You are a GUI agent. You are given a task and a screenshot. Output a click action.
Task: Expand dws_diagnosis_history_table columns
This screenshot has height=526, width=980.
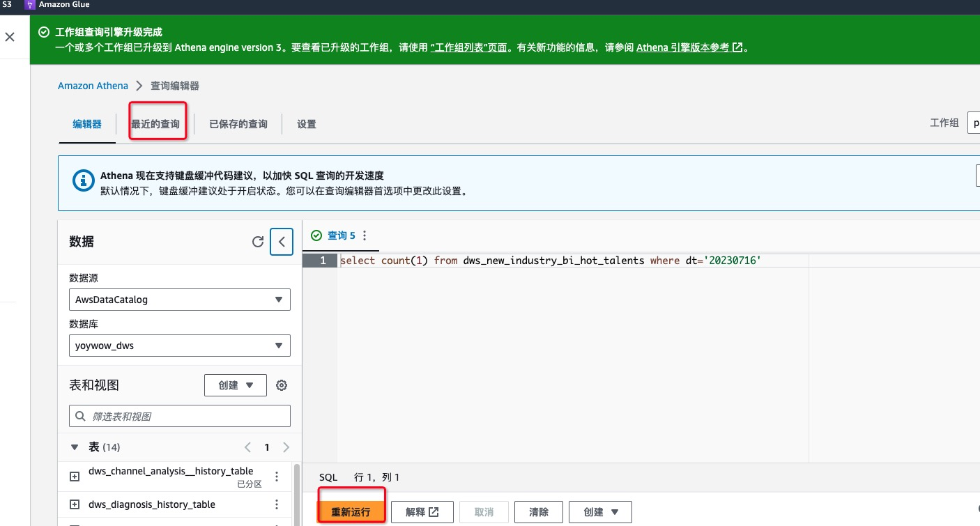(75, 504)
